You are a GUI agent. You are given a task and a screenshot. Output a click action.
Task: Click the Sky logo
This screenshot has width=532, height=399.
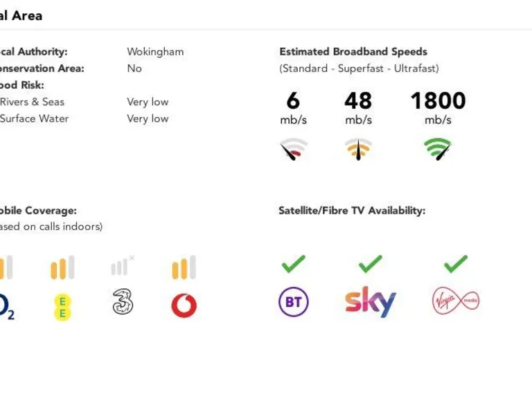pos(371,302)
